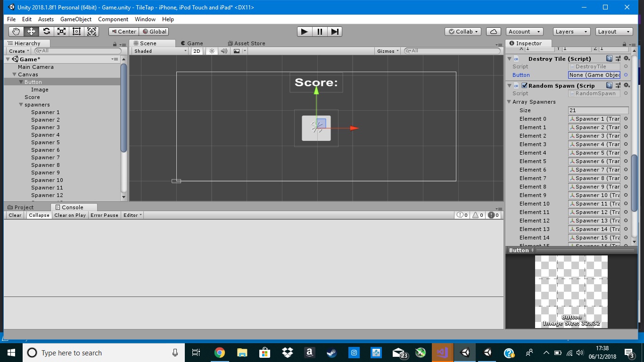
Task: Open Steam from the taskbar
Action: point(331,353)
